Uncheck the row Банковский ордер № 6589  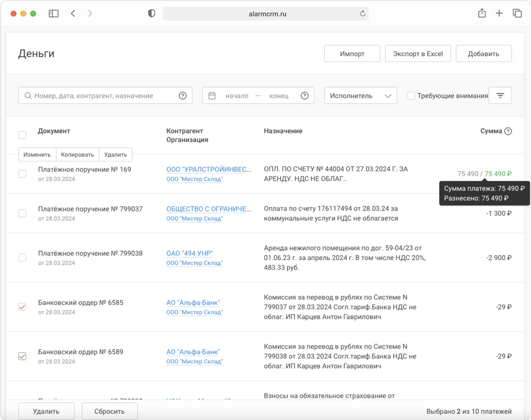coord(22,356)
